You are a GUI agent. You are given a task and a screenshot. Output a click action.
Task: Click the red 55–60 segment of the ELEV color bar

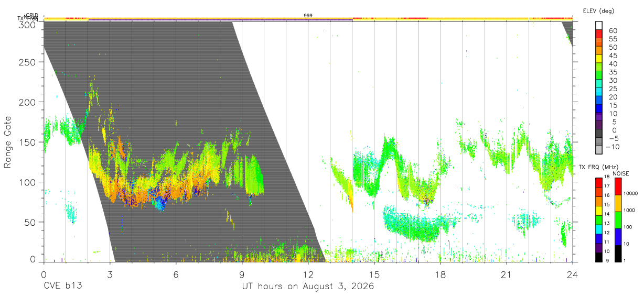click(x=598, y=35)
